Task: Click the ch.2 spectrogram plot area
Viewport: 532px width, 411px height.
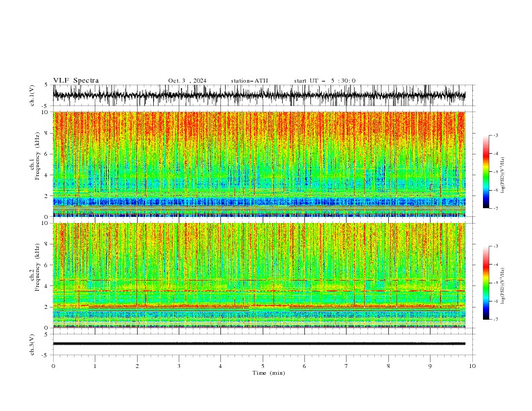Action: (259, 275)
